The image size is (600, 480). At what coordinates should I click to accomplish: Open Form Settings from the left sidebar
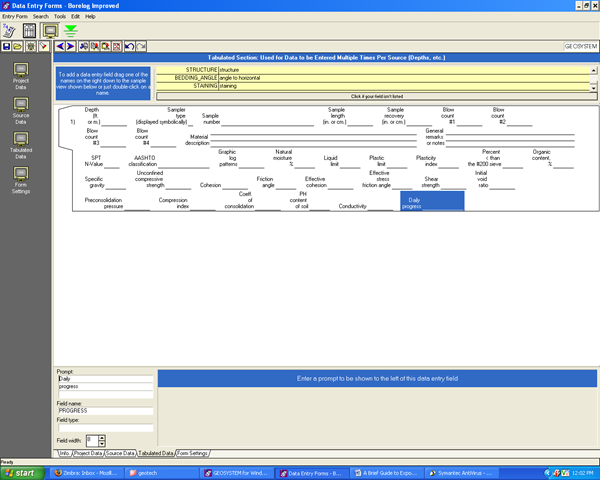point(21,180)
